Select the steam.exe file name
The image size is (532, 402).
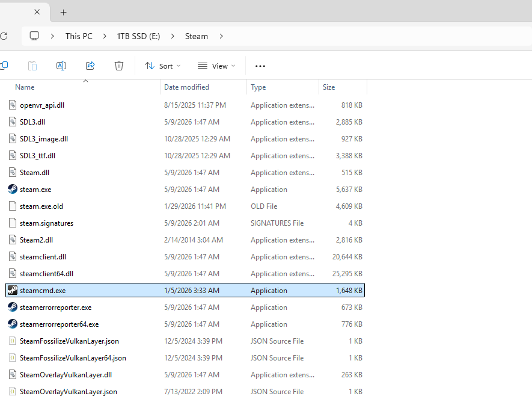(x=35, y=190)
